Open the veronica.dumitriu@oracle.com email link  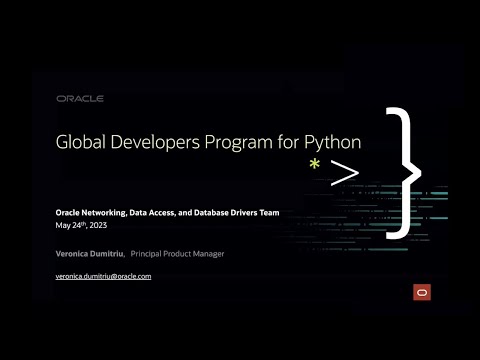pos(103,276)
